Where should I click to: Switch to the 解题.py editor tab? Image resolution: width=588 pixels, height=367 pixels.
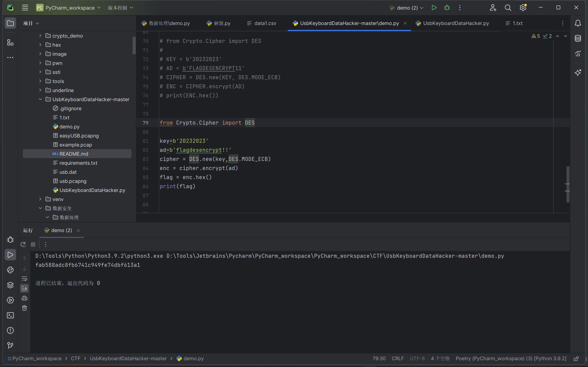pyautogui.click(x=218, y=23)
